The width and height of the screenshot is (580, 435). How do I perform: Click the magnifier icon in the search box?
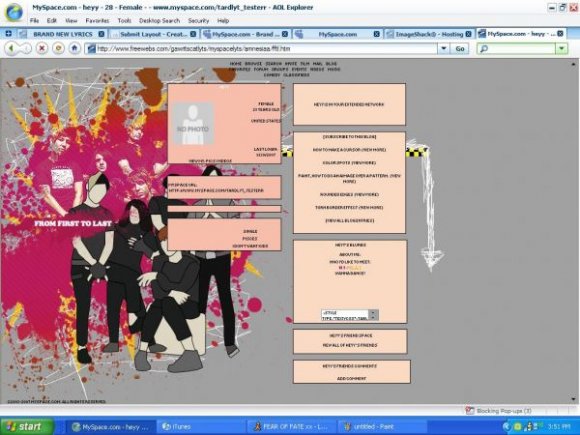coord(484,49)
